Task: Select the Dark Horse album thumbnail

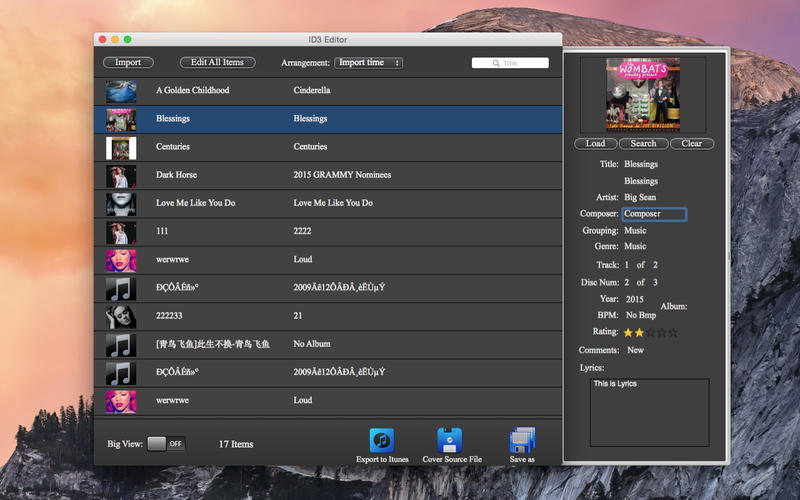Action: (121, 175)
